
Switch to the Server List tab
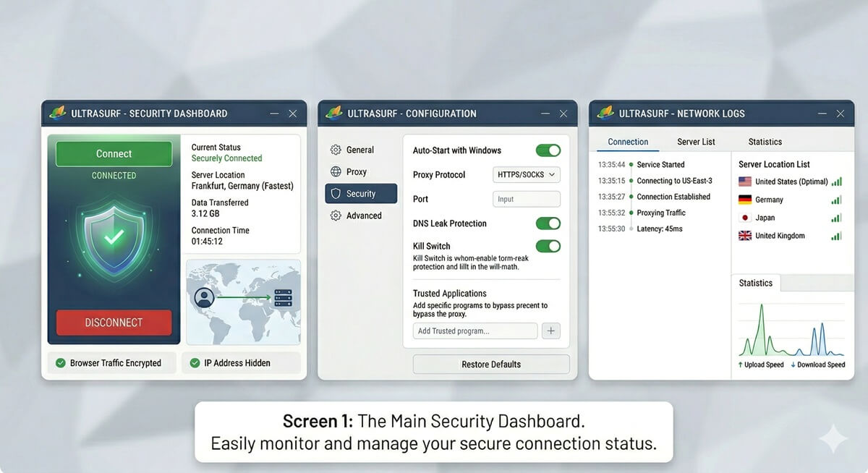pyautogui.click(x=696, y=142)
